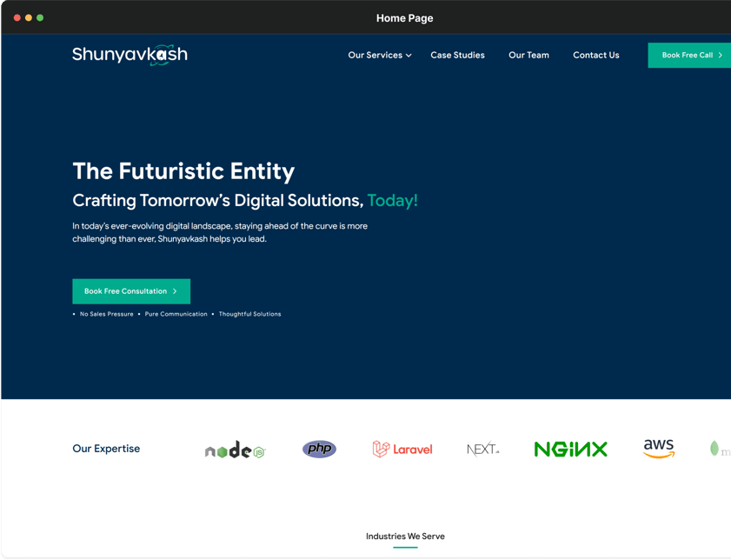The height and width of the screenshot is (560, 731).
Task: Click the Next.js logo
Action: [x=482, y=449]
